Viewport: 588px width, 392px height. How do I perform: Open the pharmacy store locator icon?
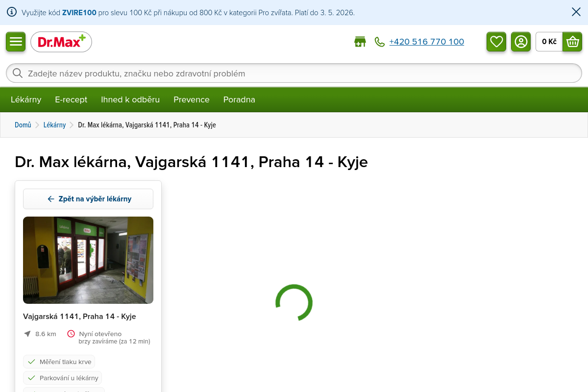click(360, 42)
